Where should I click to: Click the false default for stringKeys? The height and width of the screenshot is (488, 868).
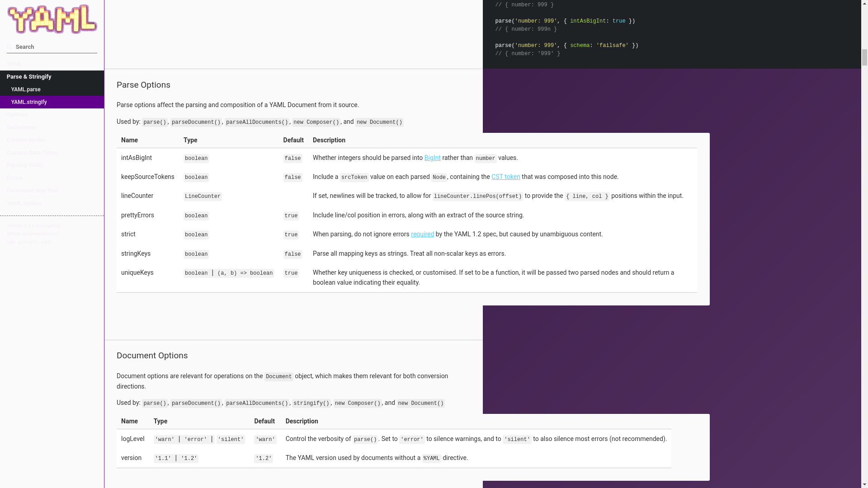tap(292, 254)
